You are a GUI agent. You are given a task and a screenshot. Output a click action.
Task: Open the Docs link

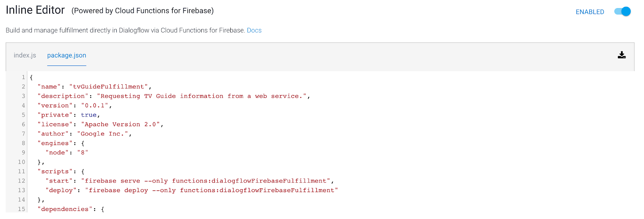pyautogui.click(x=254, y=31)
